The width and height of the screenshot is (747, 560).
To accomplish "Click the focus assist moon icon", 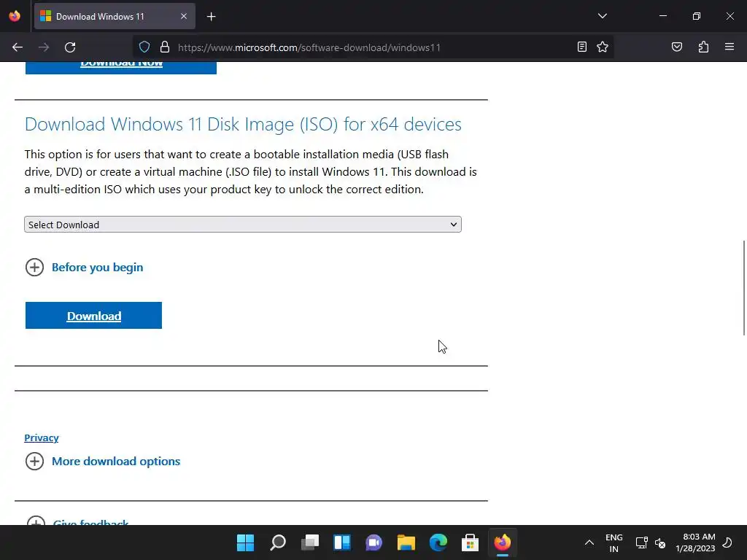I will click(727, 542).
